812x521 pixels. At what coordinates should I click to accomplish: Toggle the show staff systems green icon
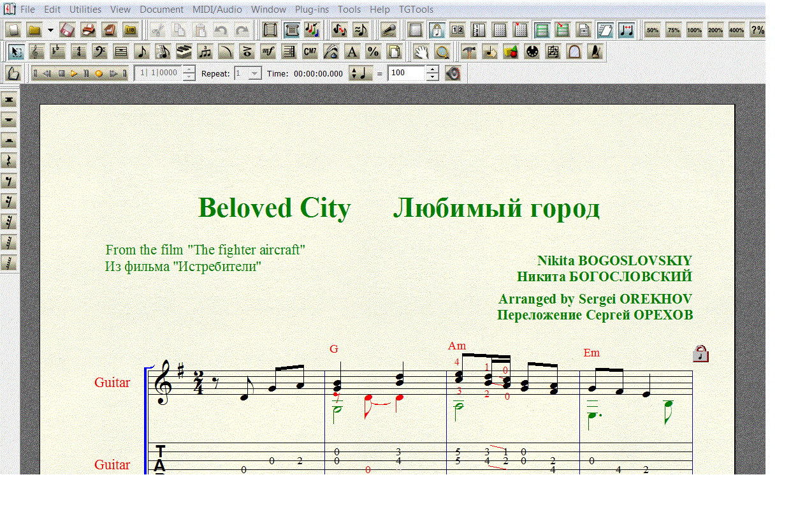click(542, 30)
